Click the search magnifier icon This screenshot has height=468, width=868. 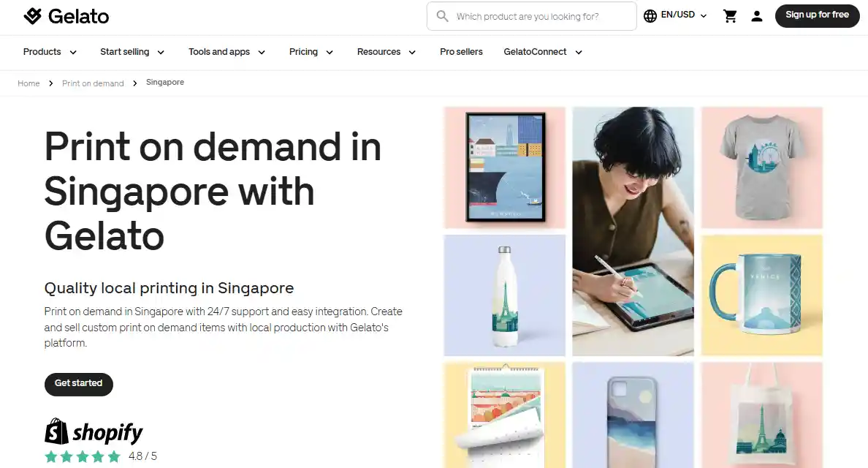point(442,16)
